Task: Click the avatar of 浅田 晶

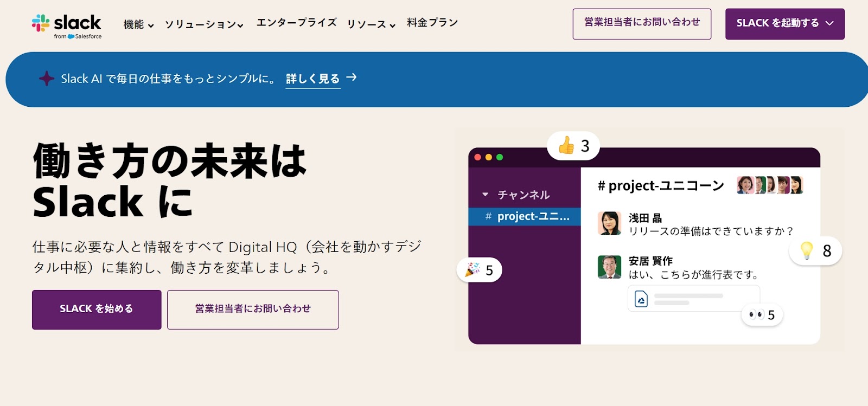Action: click(x=609, y=223)
